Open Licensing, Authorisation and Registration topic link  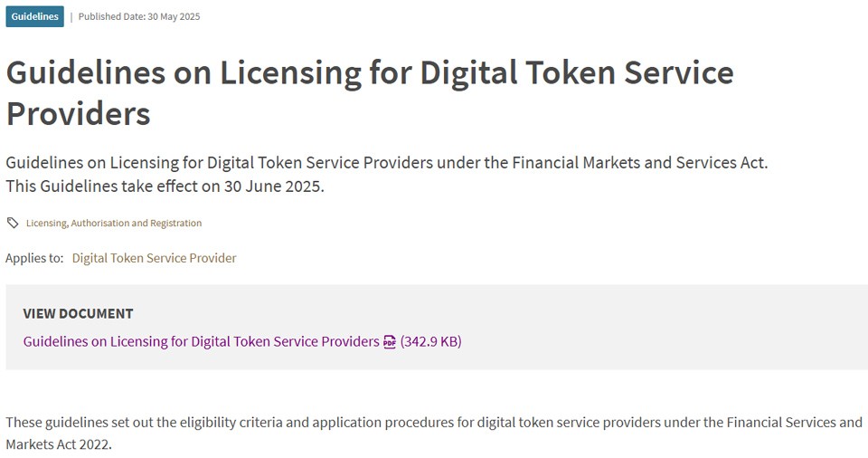coord(114,223)
